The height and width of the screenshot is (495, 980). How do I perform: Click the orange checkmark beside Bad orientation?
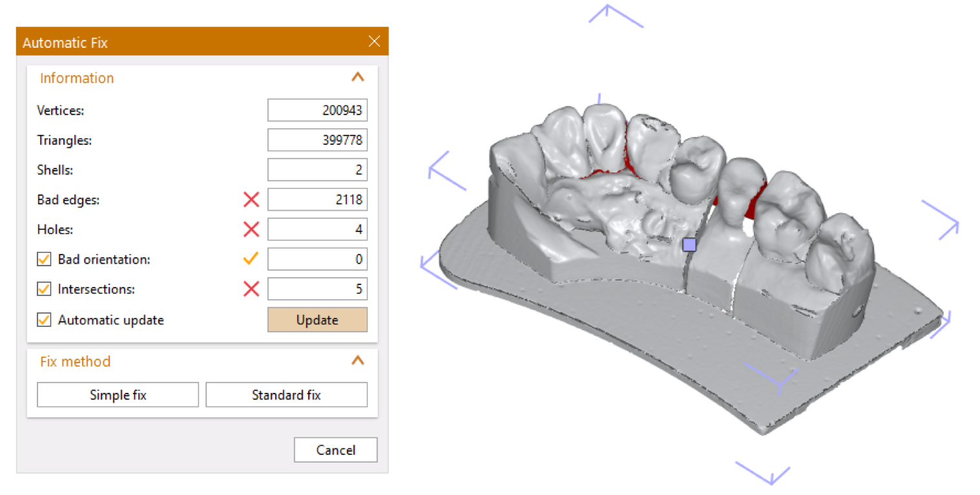pyautogui.click(x=251, y=259)
